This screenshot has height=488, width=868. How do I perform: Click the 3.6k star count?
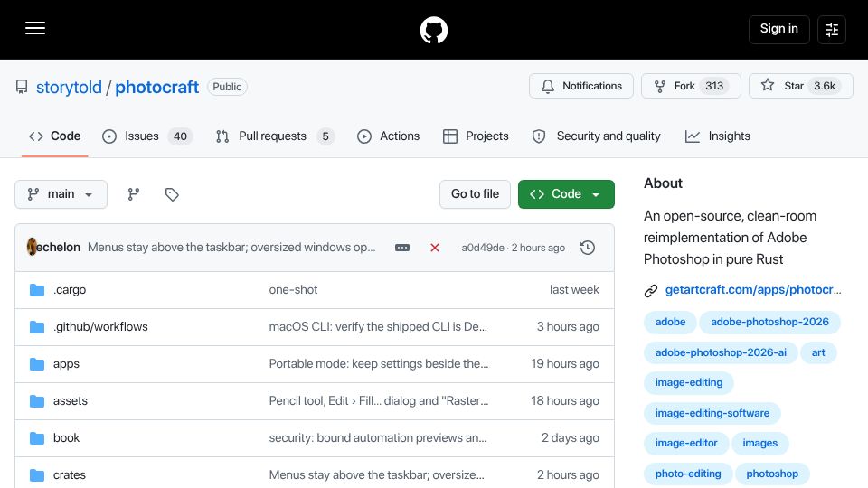pos(825,86)
